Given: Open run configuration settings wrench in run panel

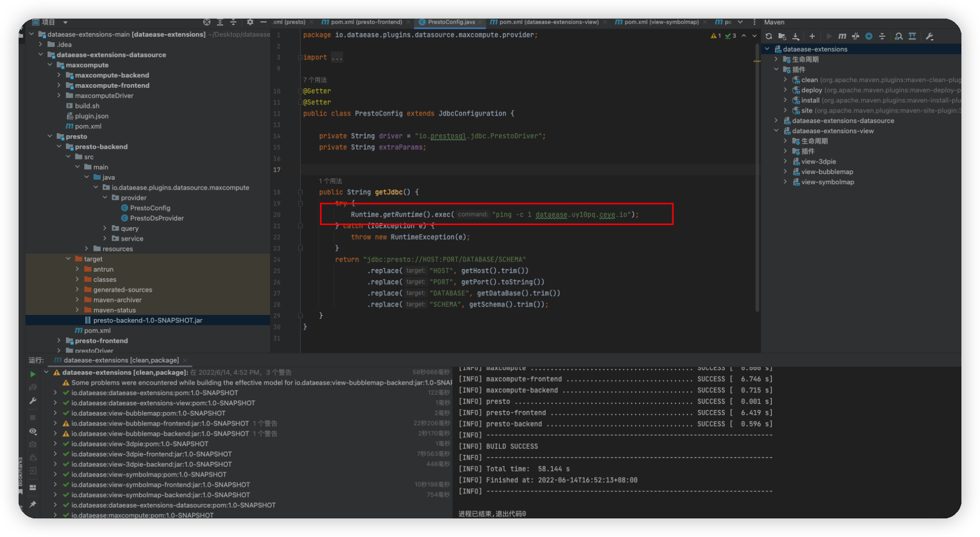Looking at the screenshot, I should coord(33,400).
